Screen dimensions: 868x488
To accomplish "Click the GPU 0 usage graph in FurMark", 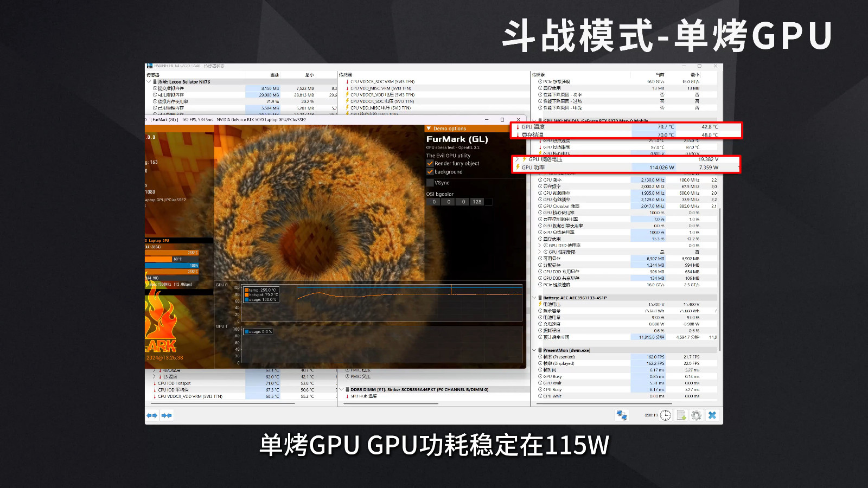I will tap(382, 303).
